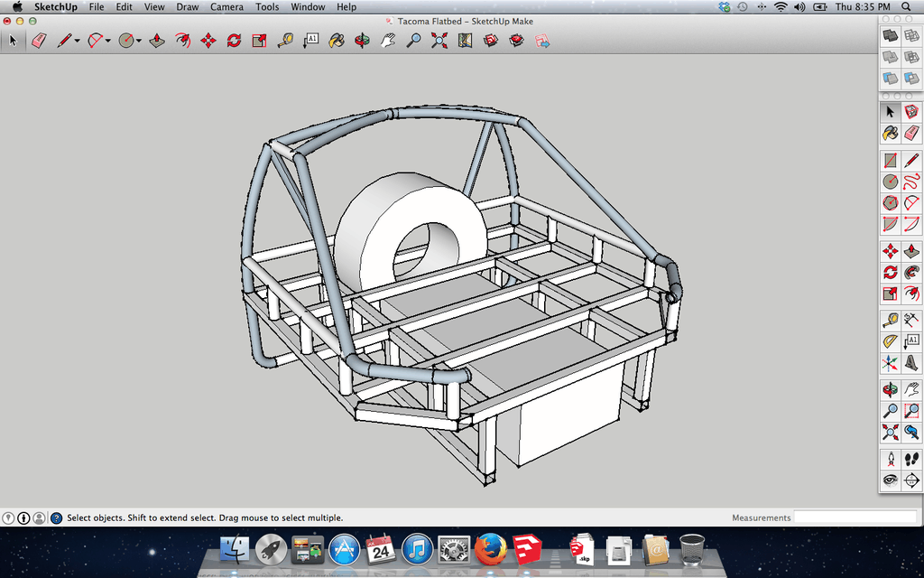
Task: Click the Measurements input box
Action: tap(855, 517)
